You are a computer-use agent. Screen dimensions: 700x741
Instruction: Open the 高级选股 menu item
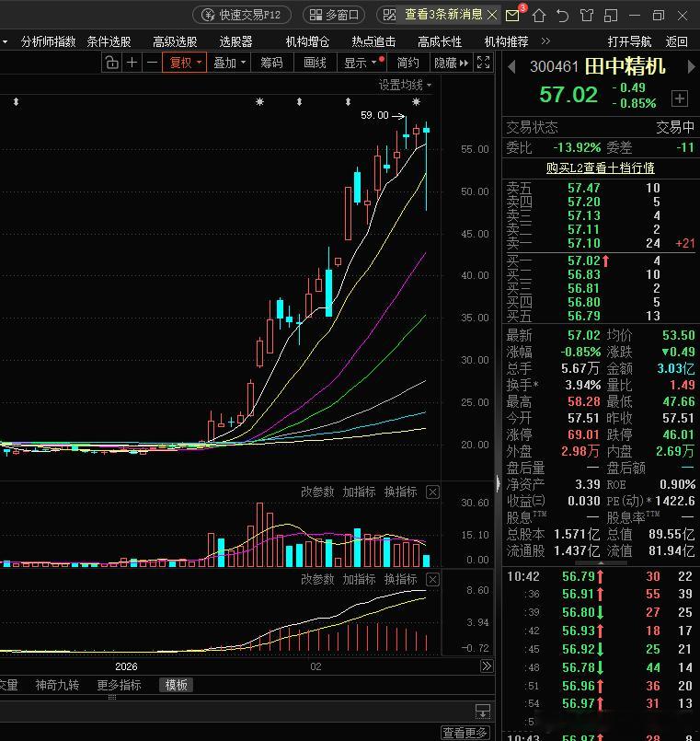(x=175, y=41)
